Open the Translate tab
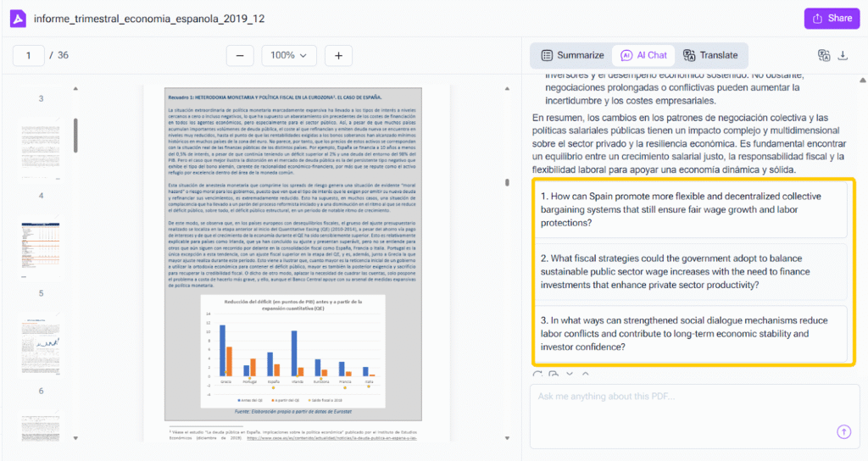The image size is (868, 461). [x=710, y=55]
